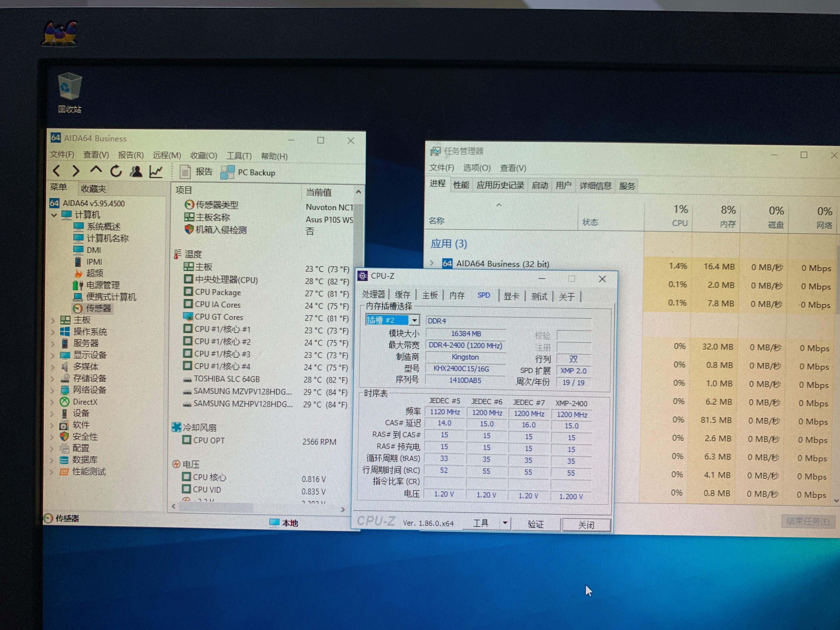Switch to CPU-Z 主板 tab
This screenshot has height=630, width=840.
[430, 295]
